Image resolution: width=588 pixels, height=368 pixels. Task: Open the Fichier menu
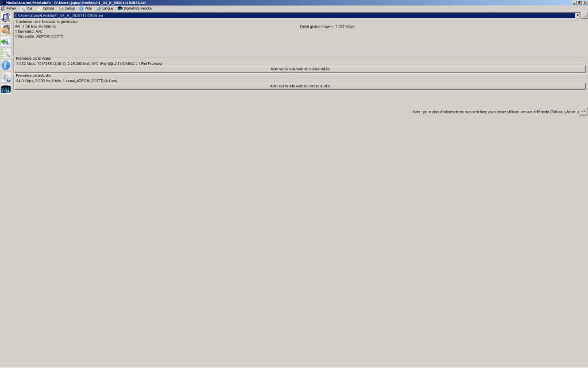(9, 8)
